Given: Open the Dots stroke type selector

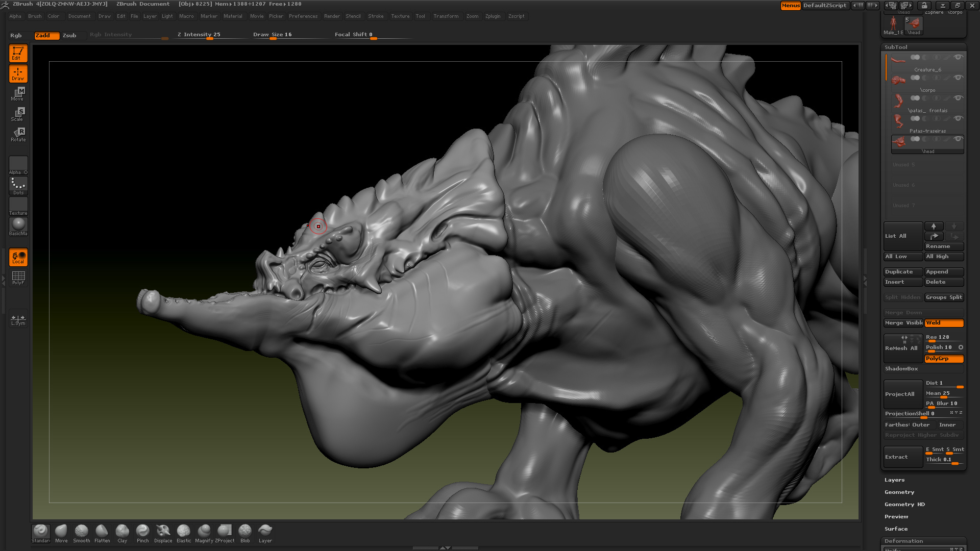Looking at the screenshot, I should 18,186.
